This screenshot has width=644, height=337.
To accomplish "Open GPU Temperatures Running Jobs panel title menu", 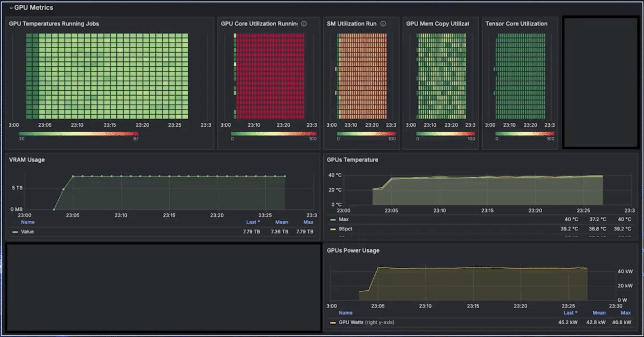I will (x=54, y=24).
